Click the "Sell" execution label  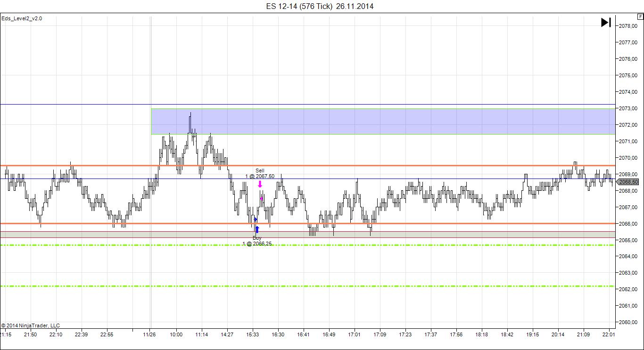click(260, 171)
